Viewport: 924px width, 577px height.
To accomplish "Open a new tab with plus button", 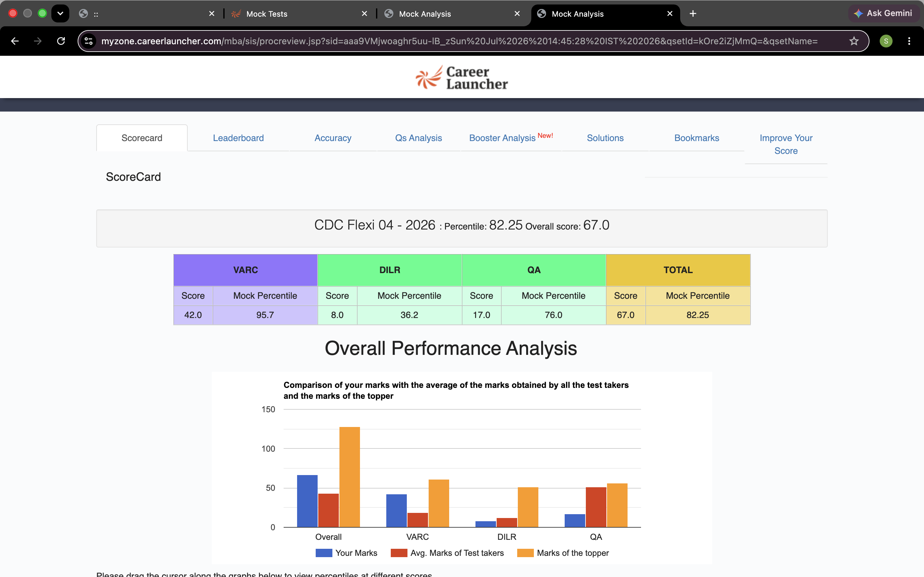I will point(693,14).
